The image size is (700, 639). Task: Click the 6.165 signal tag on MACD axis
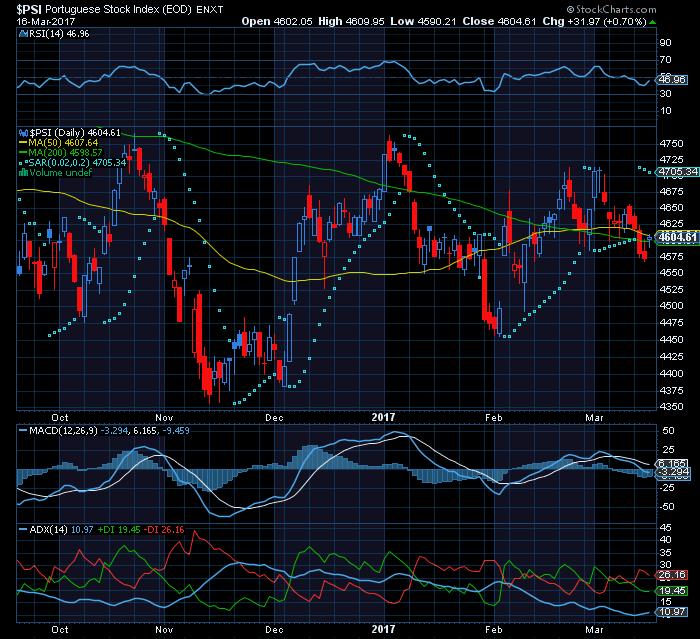coord(672,464)
